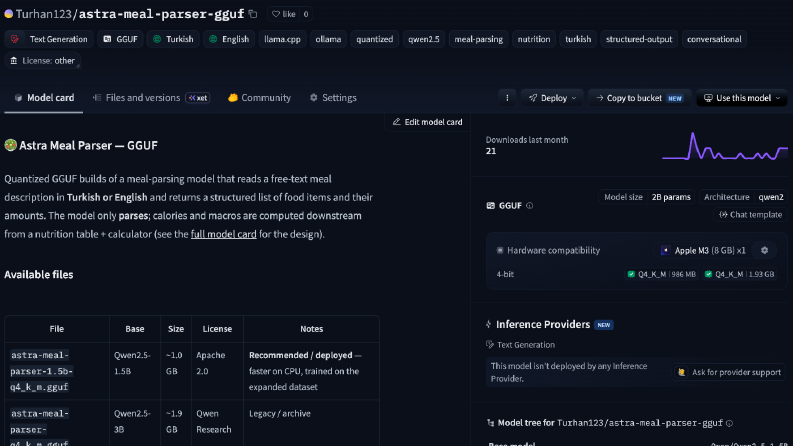Click the model tree info icon

point(729,423)
